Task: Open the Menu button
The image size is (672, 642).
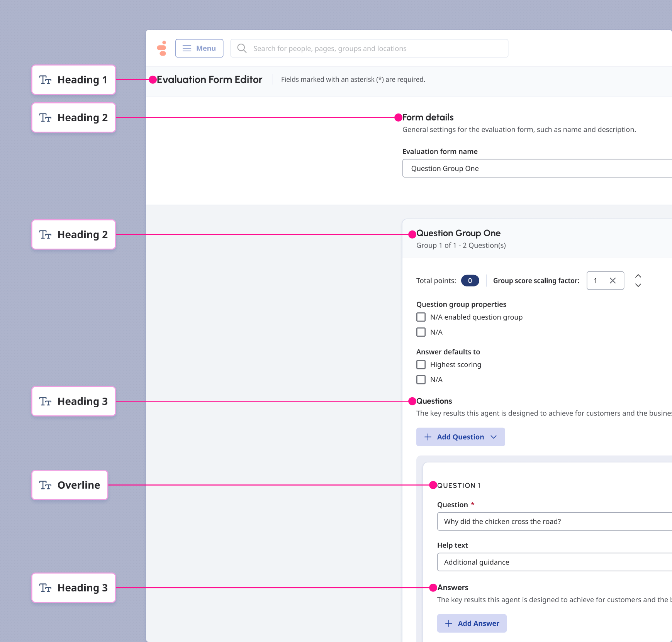Action: click(199, 48)
